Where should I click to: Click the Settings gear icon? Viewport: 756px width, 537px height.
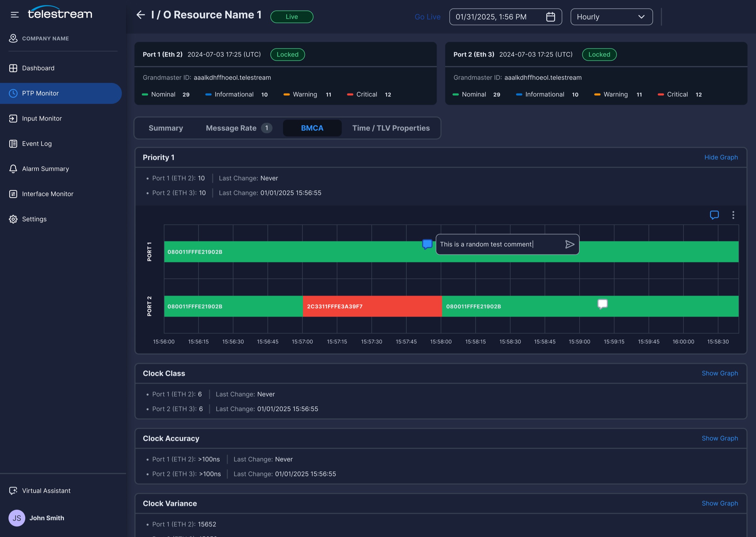click(x=13, y=219)
